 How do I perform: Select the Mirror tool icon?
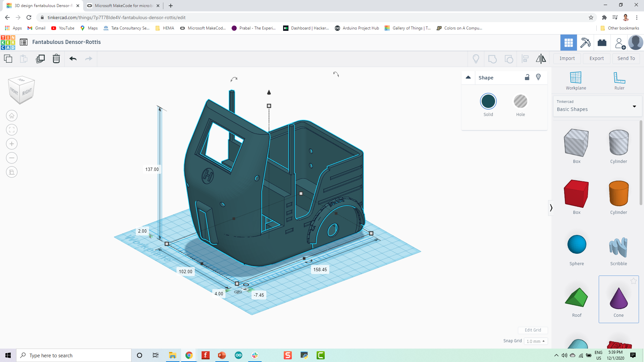[x=541, y=59]
